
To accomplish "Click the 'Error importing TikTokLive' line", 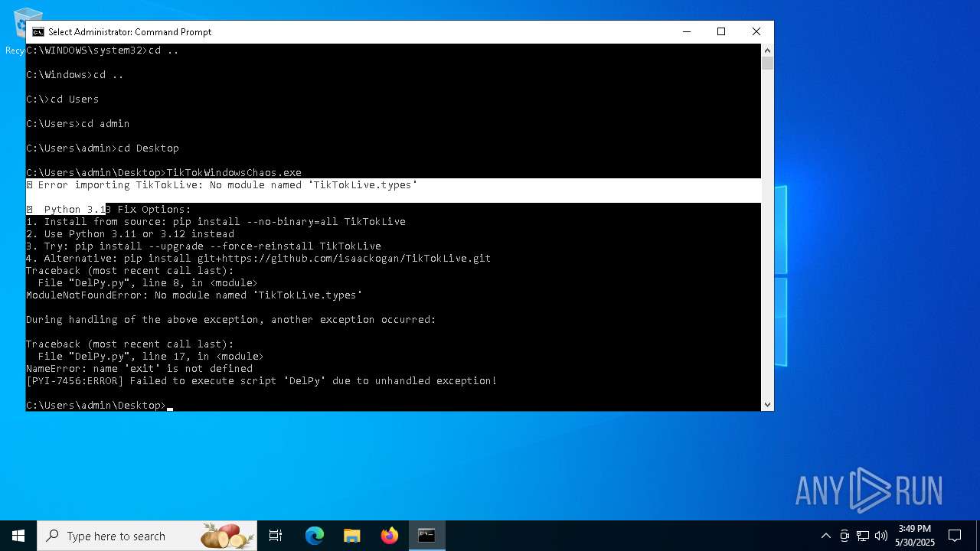I will point(222,184).
